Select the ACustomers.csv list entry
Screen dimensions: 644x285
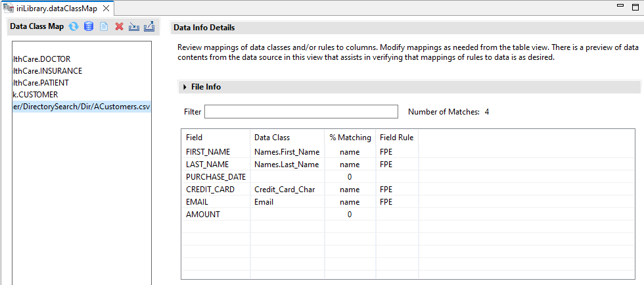pyautogui.click(x=81, y=107)
